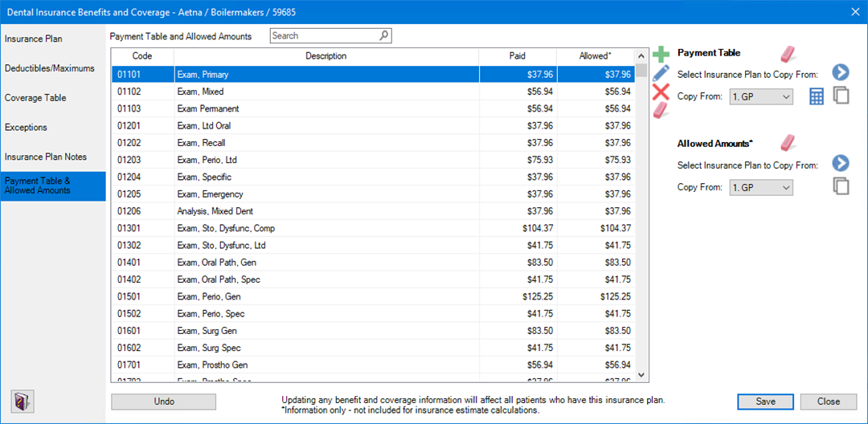
Task: Click the table scrollbar down arrow
Action: point(641,374)
